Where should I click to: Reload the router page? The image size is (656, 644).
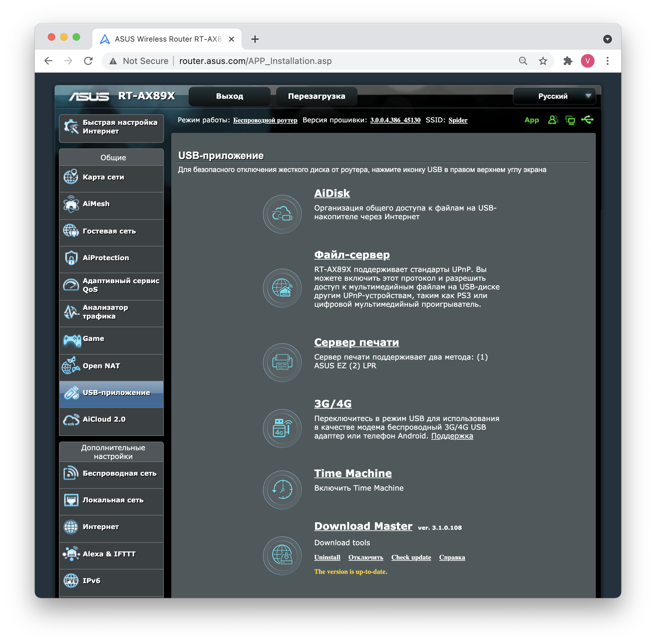pyautogui.click(x=88, y=61)
